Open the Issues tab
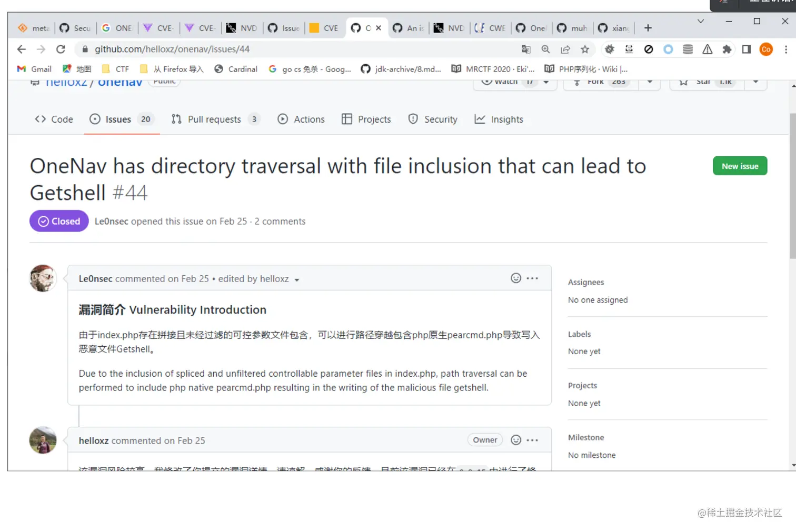The height and width of the screenshot is (532, 796). pos(121,119)
